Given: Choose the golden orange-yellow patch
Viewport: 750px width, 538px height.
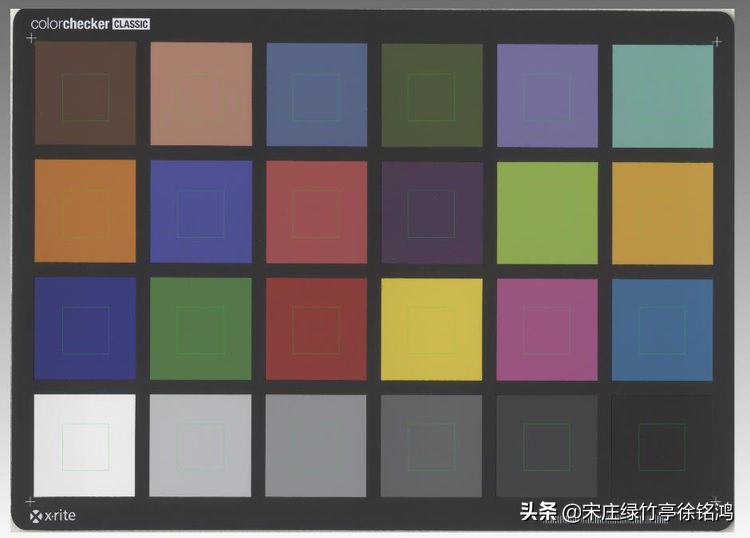Looking at the screenshot, I should pos(662,213).
